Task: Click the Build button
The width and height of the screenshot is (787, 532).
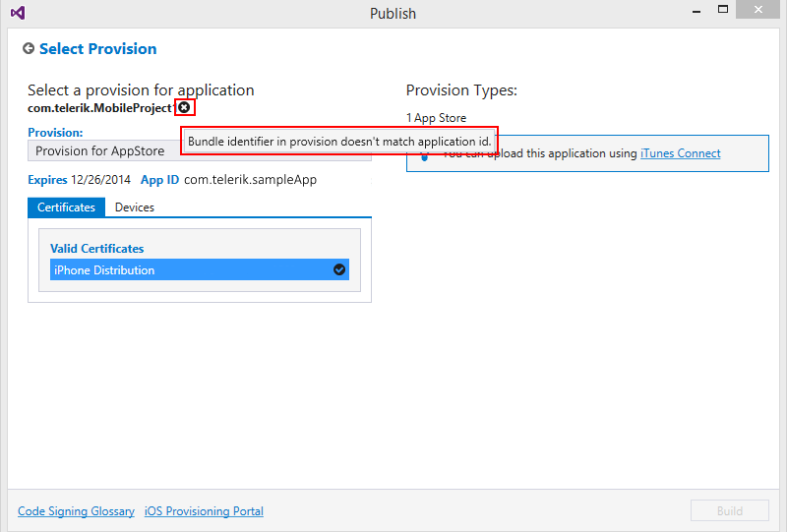Action: coord(730,511)
